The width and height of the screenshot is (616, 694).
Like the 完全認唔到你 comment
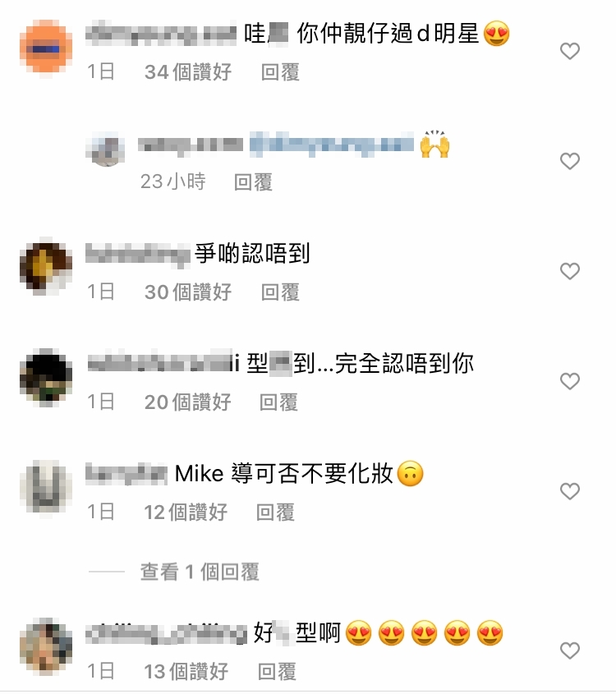pos(569,381)
